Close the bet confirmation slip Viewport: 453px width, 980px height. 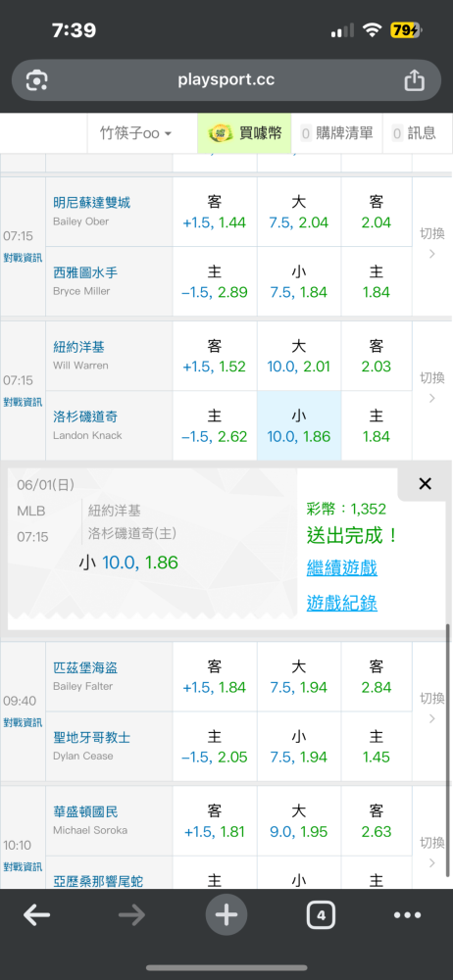(x=425, y=483)
